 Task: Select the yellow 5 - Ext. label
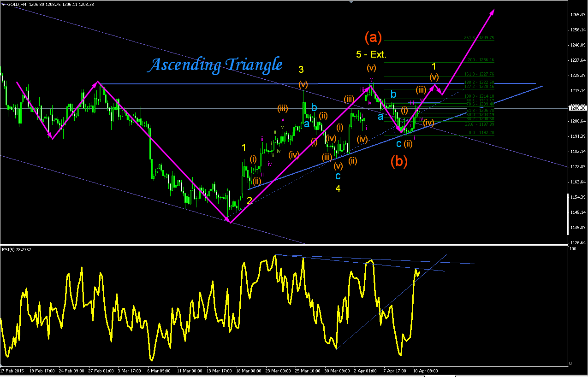[x=371, y=54]
